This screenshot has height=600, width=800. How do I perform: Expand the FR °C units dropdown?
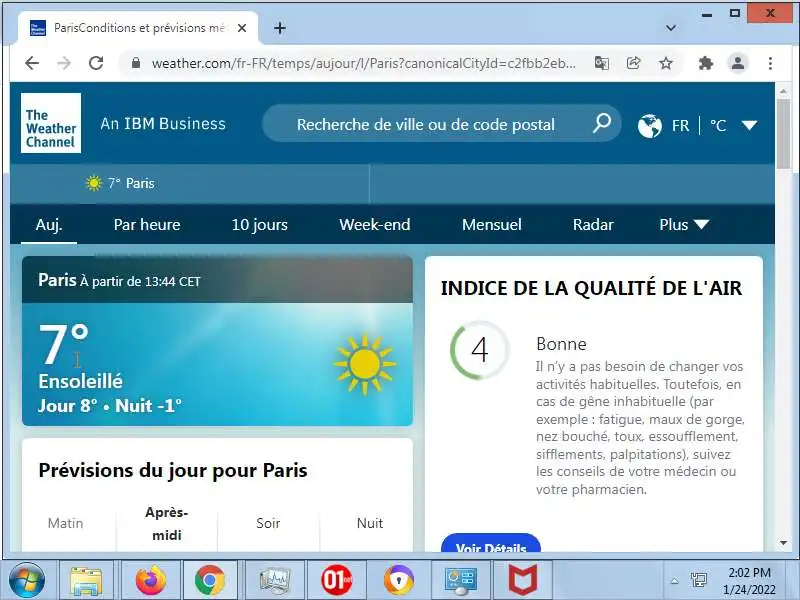tap(749, 125)
